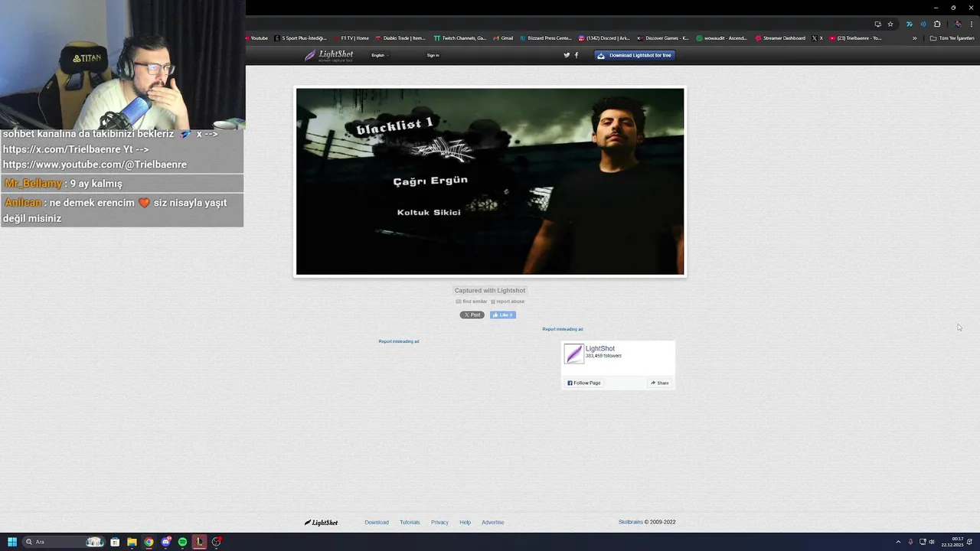Screen dimensions: 980x551
Task: Click Download Lightshot for free button
Action: (635, 55)
